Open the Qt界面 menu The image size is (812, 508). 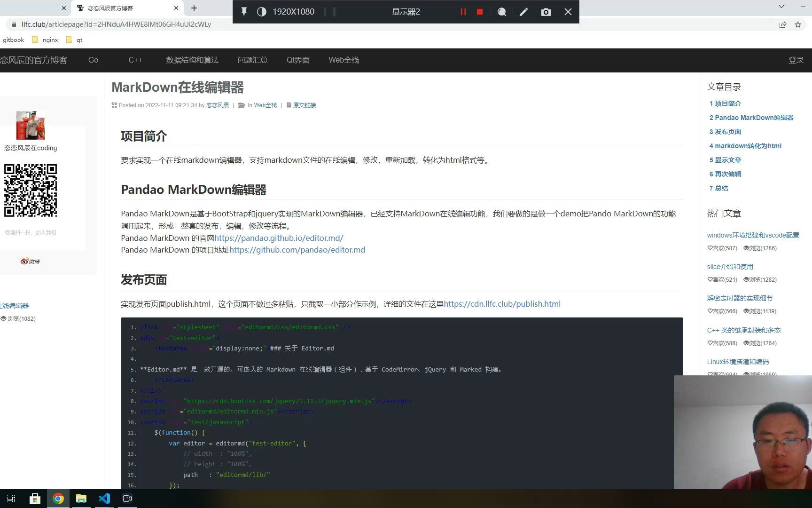click(x=298, y=60)
